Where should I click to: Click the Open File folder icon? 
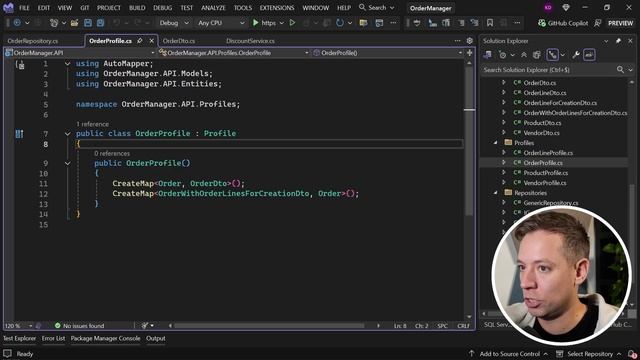74,23
